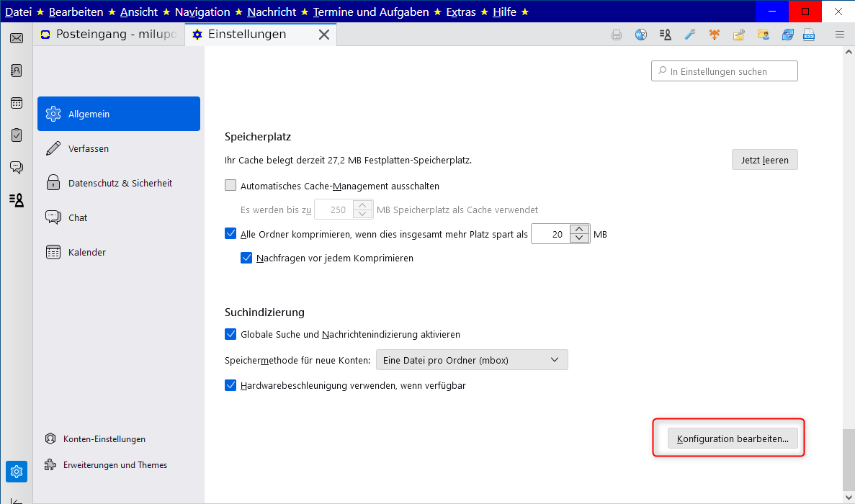Click Konfiguration bearbeiten button
The height and width of the screenshot is (504, 855).
click(x=733, y=438)
